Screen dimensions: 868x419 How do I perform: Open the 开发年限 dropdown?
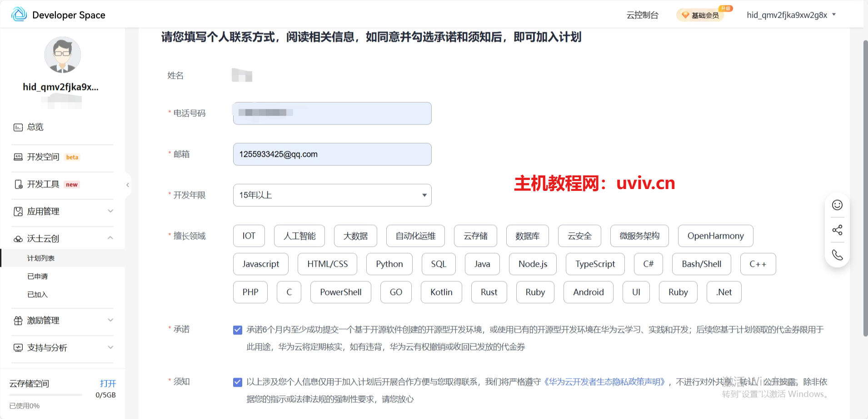tap(332, 195)
